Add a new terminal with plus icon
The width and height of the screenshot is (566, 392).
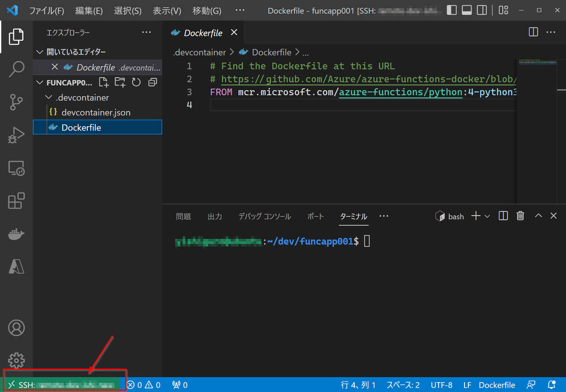click(x=476, y=216)
